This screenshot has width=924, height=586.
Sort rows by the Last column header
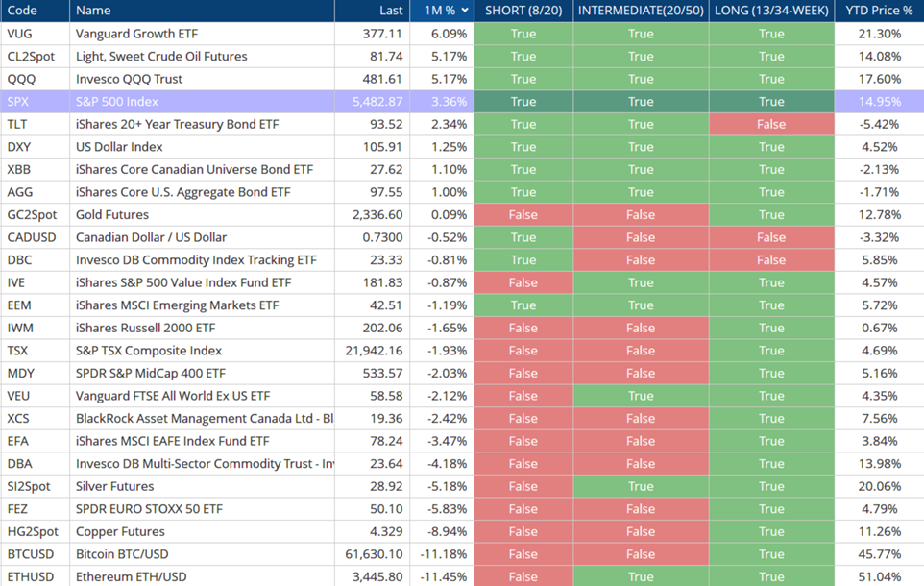tap(390, 10)
